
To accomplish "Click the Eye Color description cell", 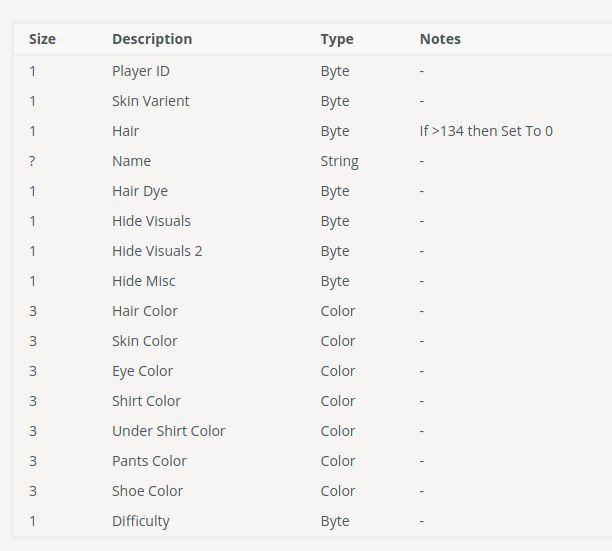I will (142, 371).
